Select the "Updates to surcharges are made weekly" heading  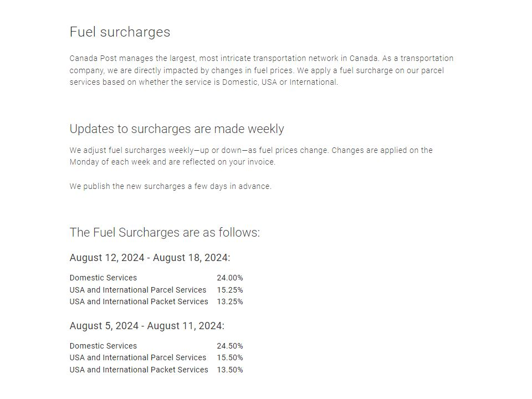(x=177, y=129)
